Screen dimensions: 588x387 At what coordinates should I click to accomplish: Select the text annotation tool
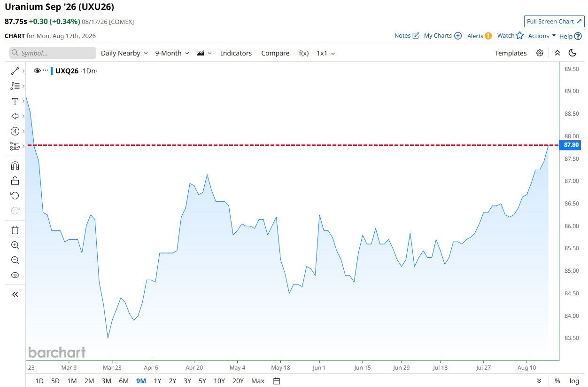point(15,101)
